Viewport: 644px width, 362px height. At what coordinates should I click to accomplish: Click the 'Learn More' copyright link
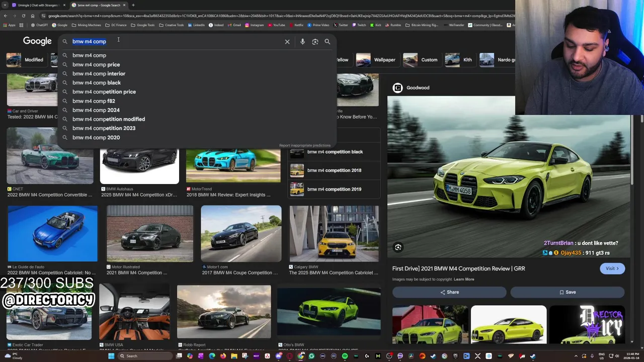point(464,280)
